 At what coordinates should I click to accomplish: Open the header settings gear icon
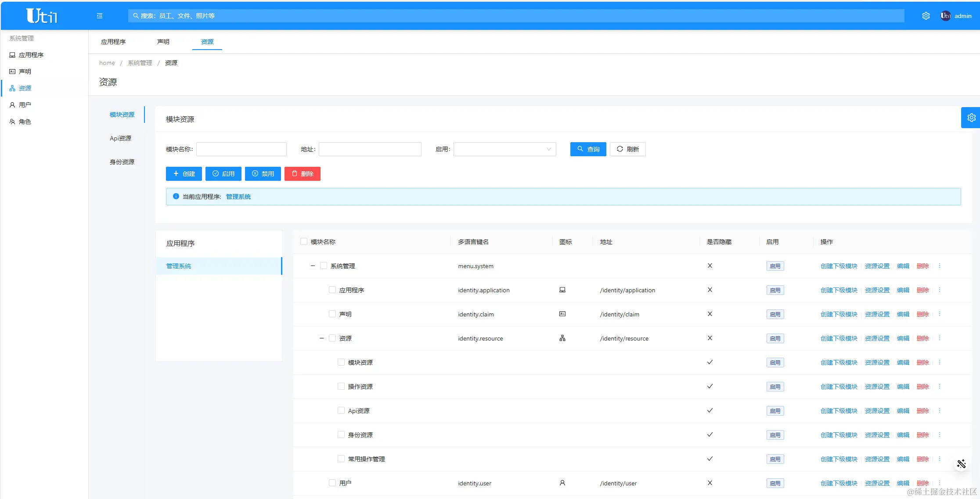(x=926, y=16)
